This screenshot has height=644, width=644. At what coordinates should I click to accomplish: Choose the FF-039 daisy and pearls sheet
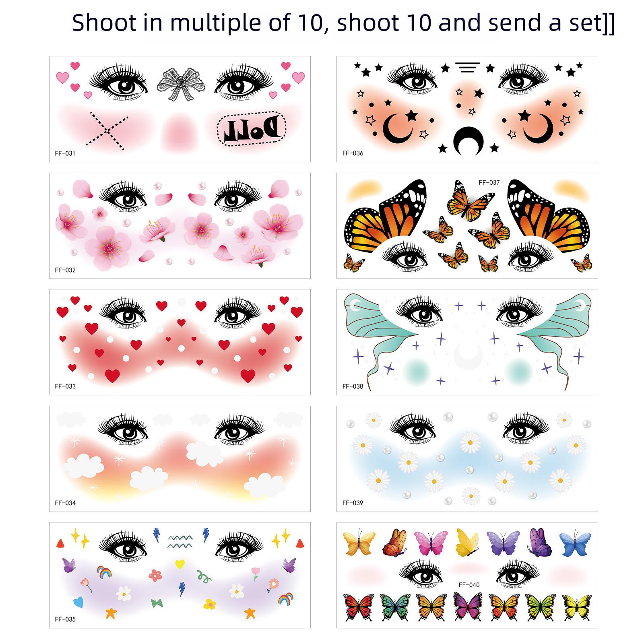467,459
